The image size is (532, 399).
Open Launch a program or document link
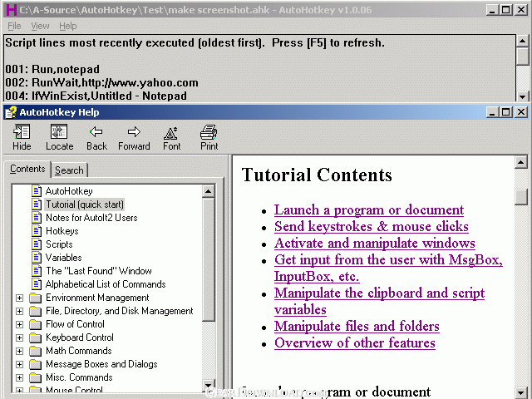pyautogui.click(x=369, y=209)
